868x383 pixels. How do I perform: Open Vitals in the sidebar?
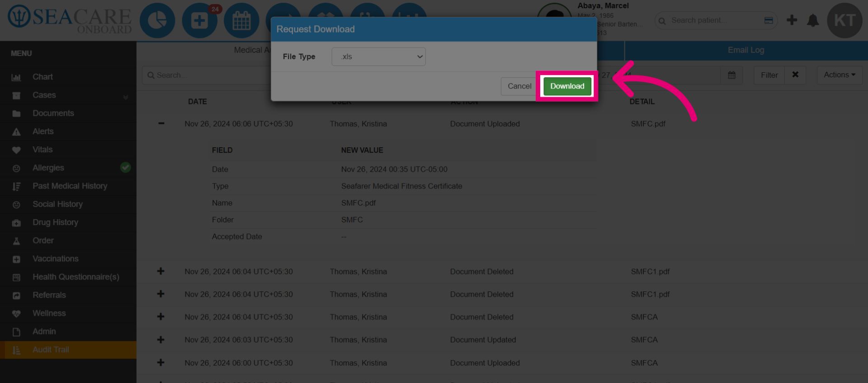[x=42, y=149]
